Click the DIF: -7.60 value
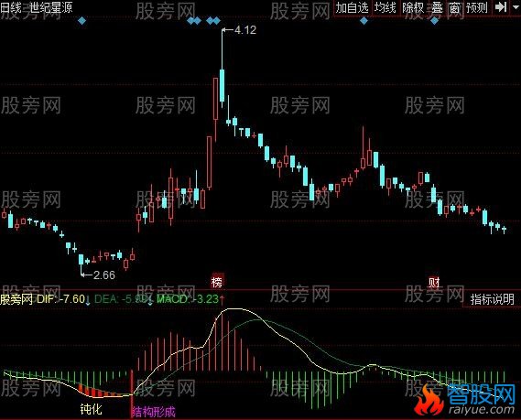Viewport: 521px width, 420px height. tap(60, 299)
